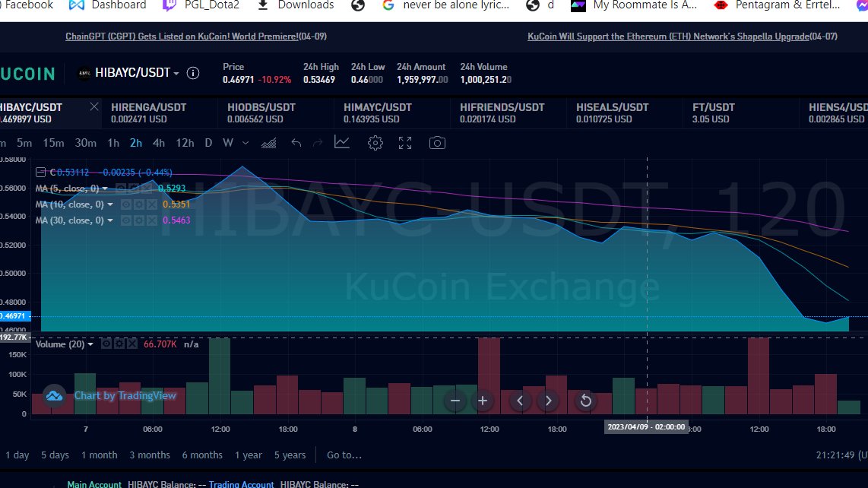Open MA 30 indicator settings gear
This screenshot has width=868, height=488.
(x=139, y=220)
